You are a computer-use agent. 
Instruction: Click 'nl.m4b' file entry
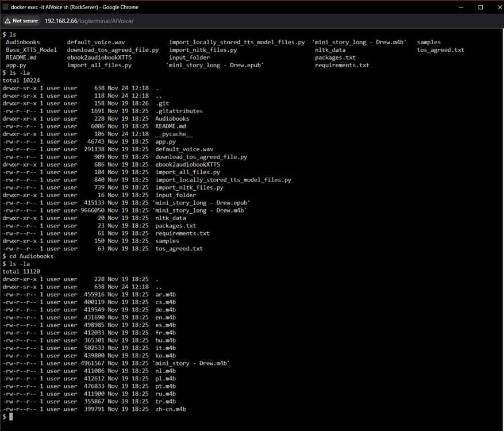(166, 371)
